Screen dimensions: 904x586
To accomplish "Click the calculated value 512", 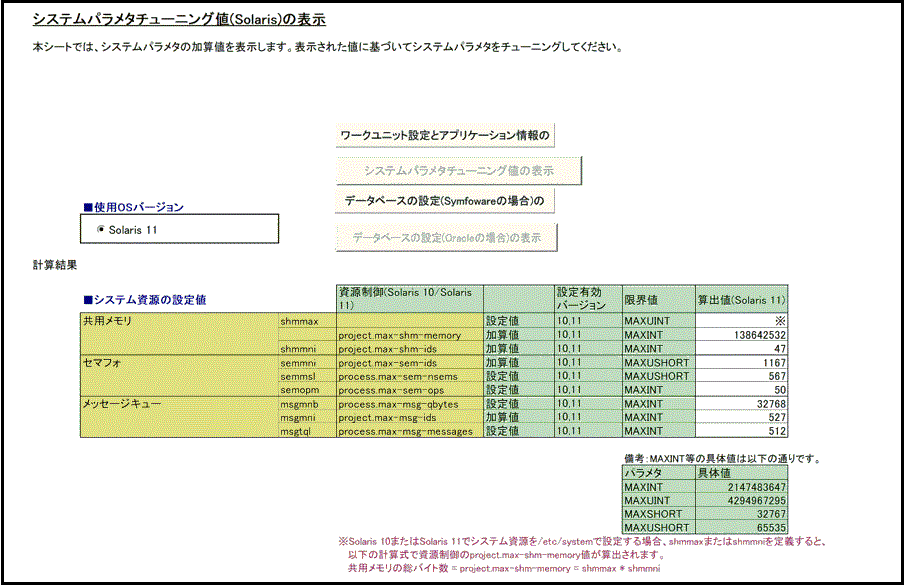I will point(741,431).
